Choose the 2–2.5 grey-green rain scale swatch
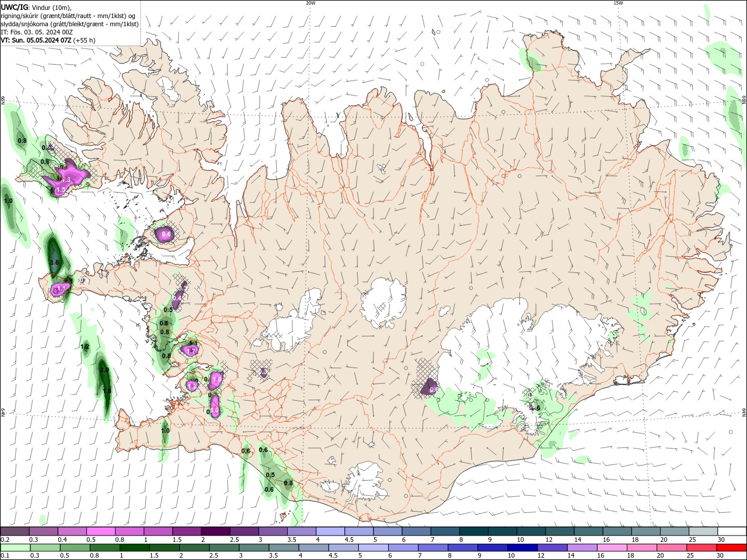This screenshot has height=560, width=747. click(194, 548)
